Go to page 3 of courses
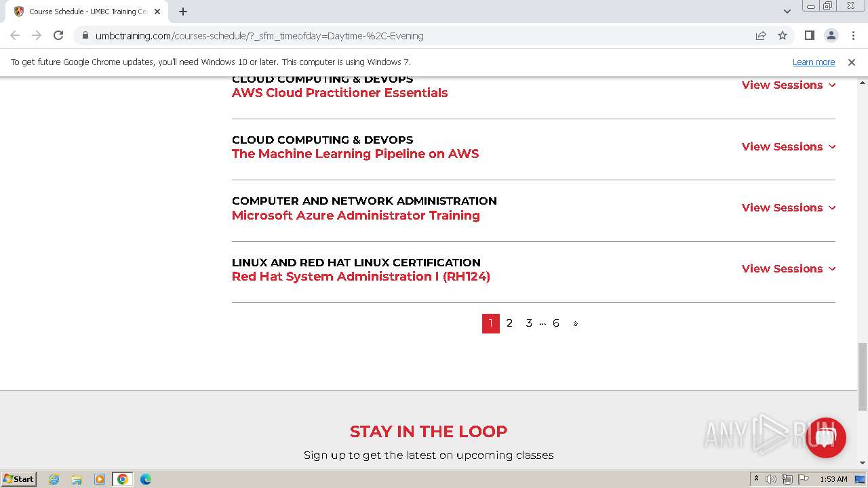 coord(529,323)
